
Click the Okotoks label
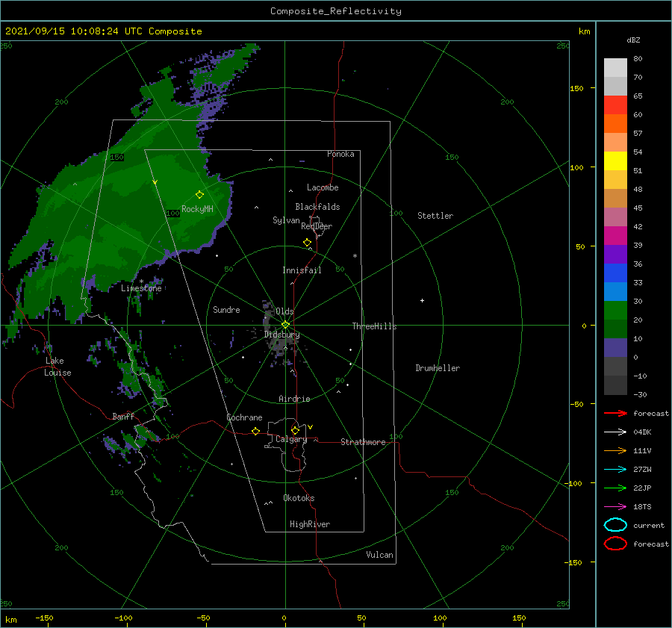299,498
